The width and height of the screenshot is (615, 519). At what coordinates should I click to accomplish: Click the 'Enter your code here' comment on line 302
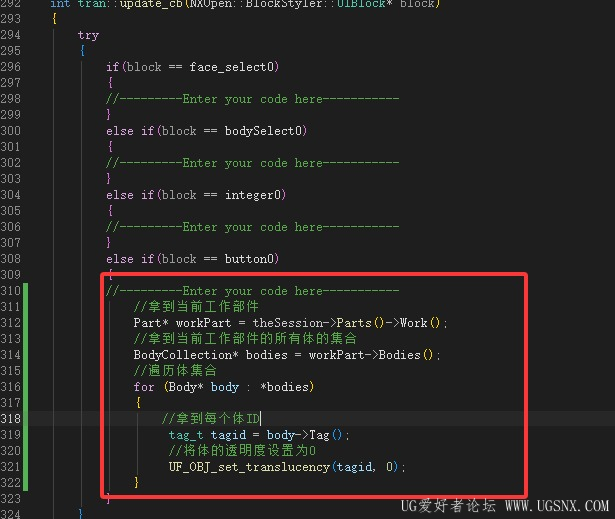coord(252,163)
